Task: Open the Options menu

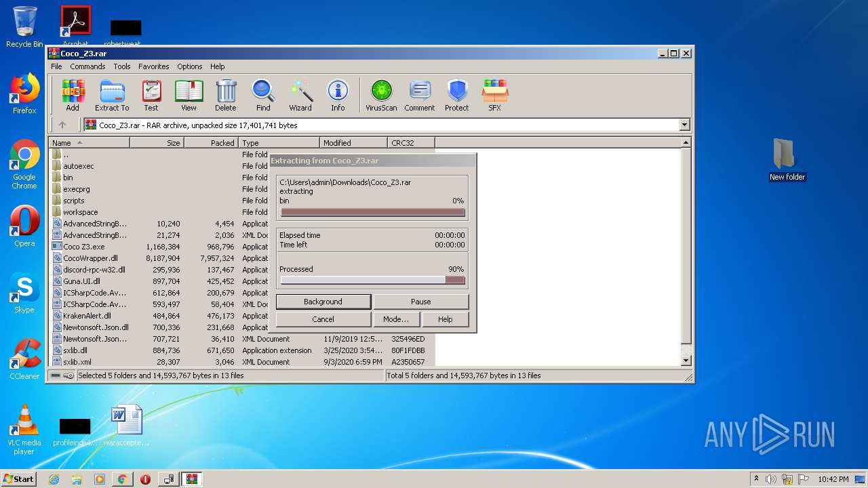Action: (x=190, y=66)
